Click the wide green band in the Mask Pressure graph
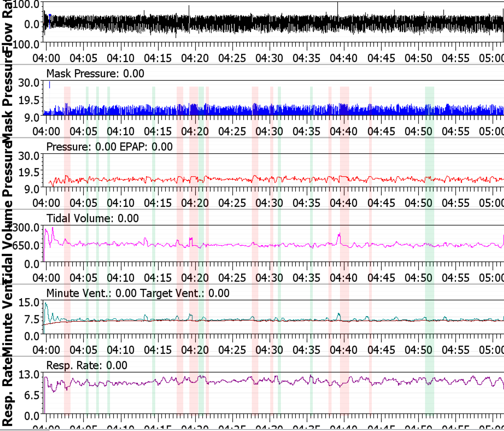 (x=430, y=101)
